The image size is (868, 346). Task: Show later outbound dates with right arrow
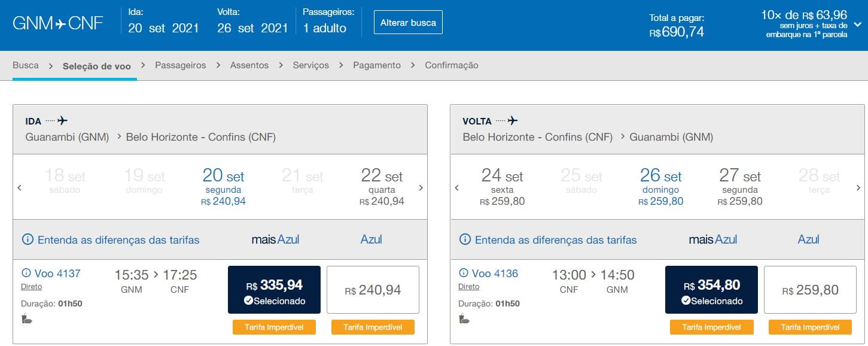click(x=421, y=188)
